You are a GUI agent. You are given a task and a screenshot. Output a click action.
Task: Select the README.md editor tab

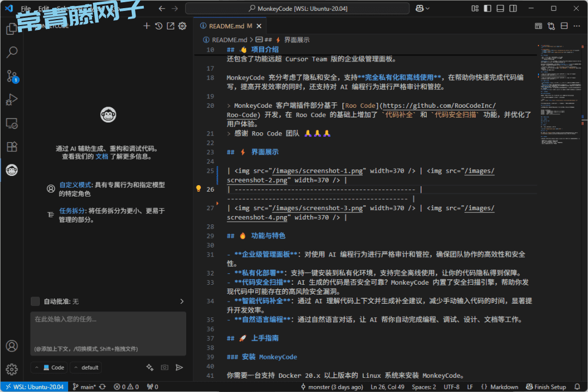click(x=230, y=26)
